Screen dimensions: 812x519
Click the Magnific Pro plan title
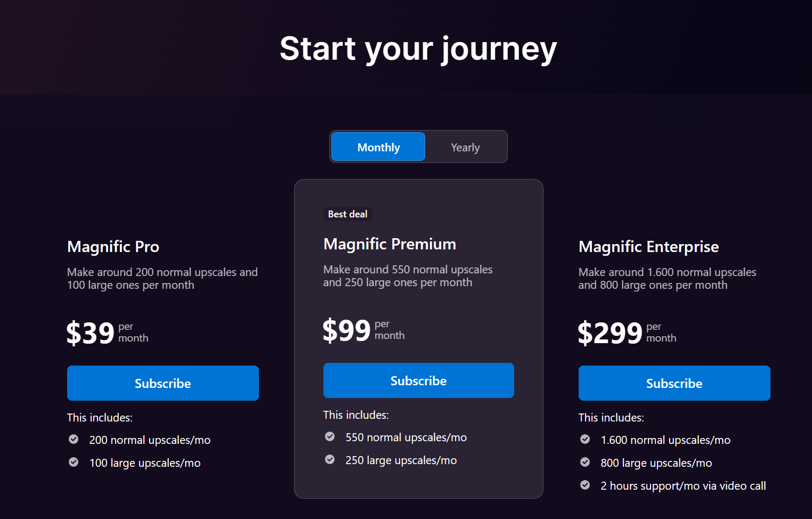click(x=113, y=247)
